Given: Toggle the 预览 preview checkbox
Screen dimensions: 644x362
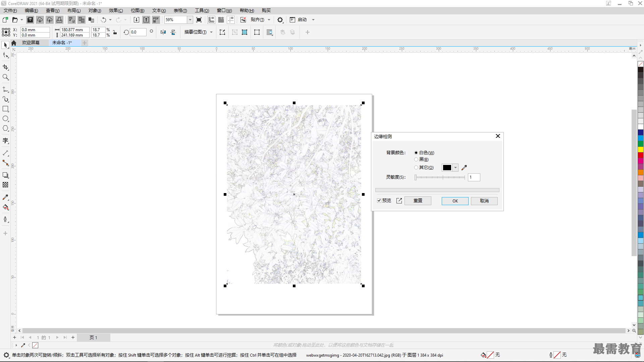Looking at the screenshot, I should (x=379, y=201).
